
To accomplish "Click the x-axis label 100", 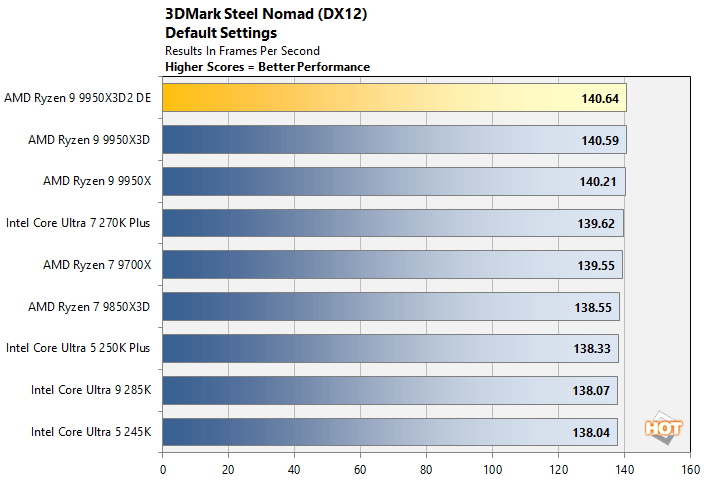I will pyautogui.click(x=492, y=470).
